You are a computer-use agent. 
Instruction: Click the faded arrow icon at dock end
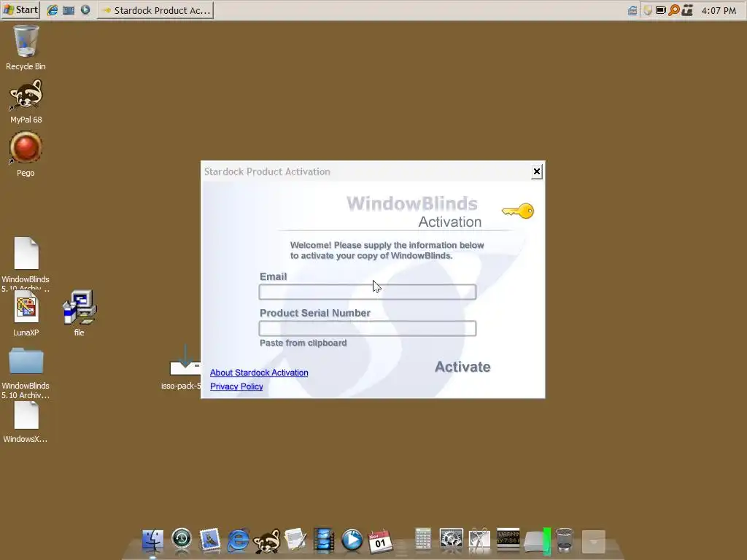point(594,542)
